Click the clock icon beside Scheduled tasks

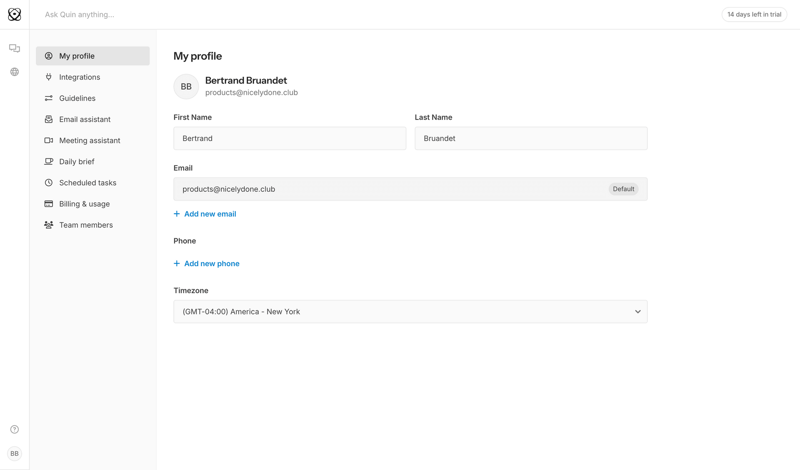point(48,183)
